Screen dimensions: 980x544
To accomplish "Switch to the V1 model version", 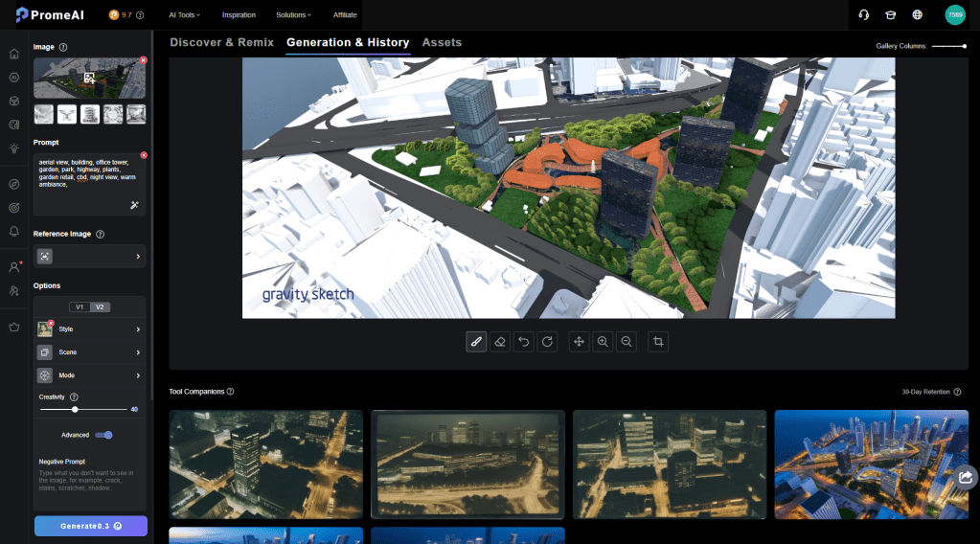I will tap(80, 306).
